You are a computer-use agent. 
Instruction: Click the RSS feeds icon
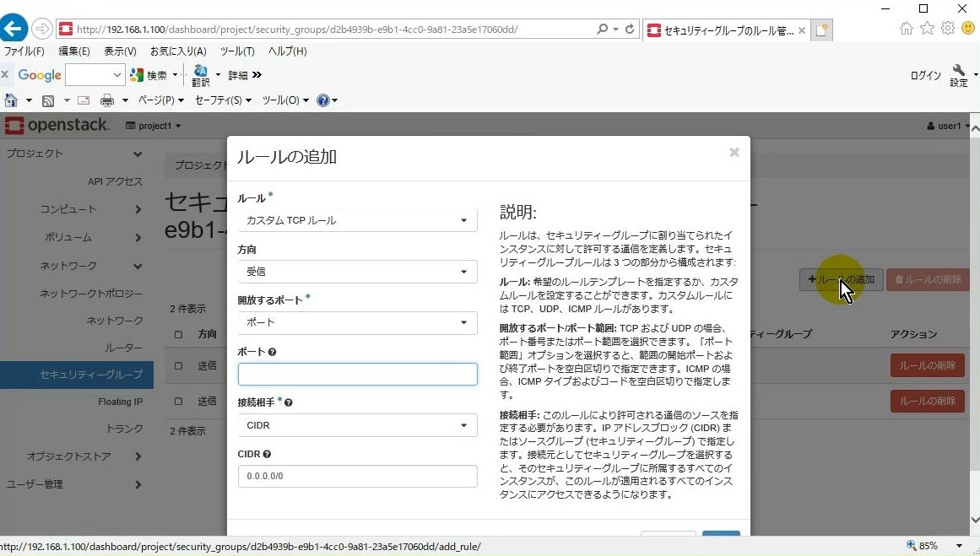click(47, 100)
